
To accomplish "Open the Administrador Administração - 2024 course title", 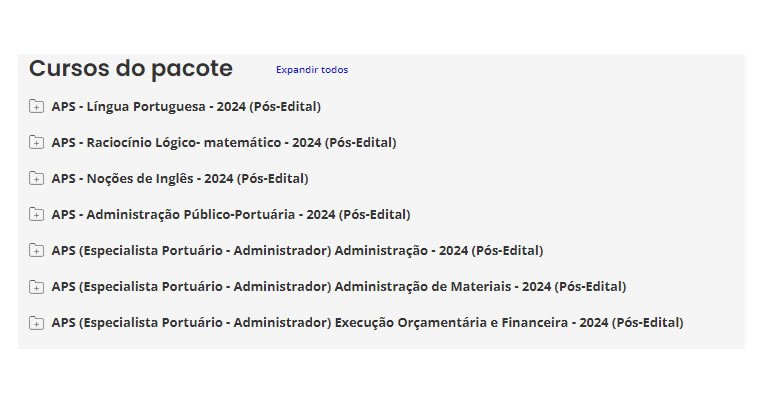I will tap(297, 250).
